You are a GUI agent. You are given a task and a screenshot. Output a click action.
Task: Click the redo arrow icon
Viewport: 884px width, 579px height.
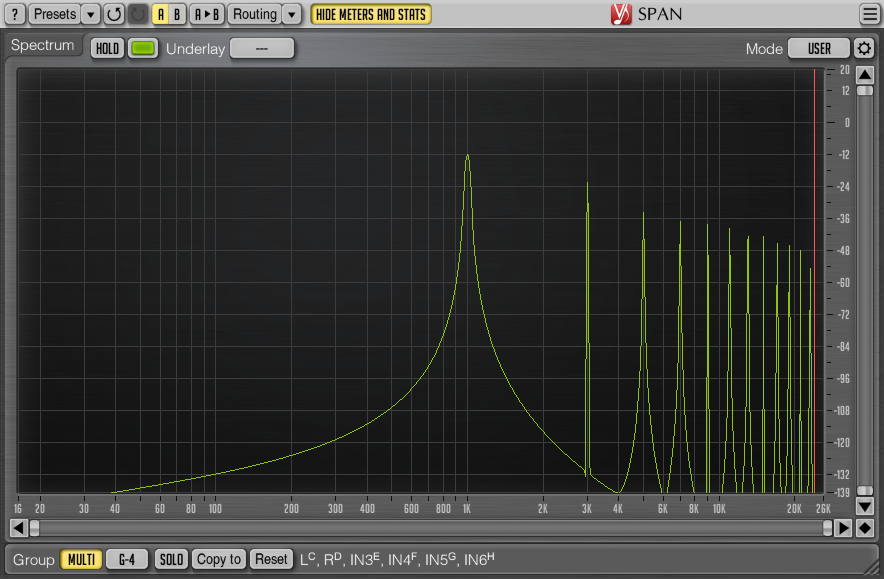pos(138,14)
